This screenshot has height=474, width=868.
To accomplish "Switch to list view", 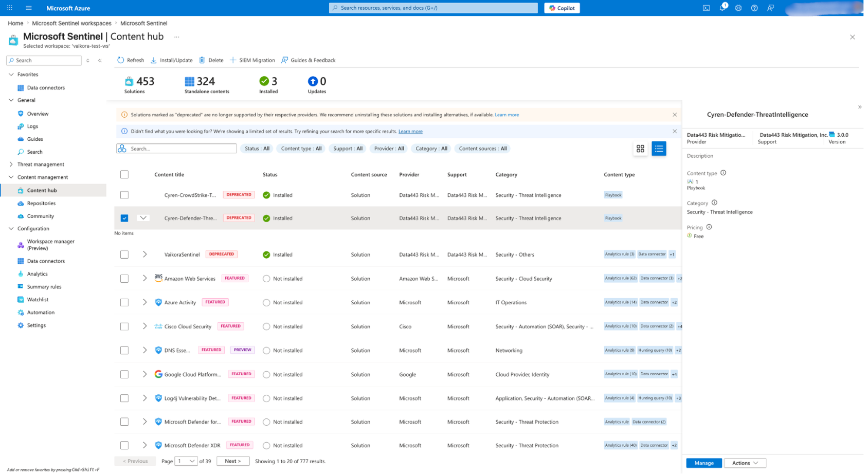I will (x=659, y=149).
